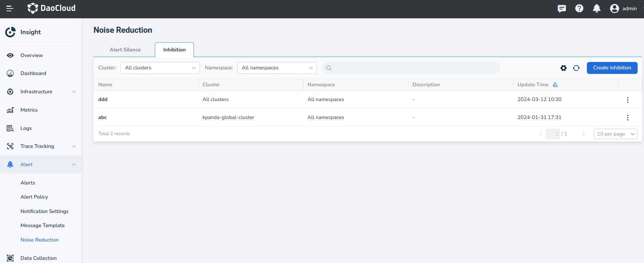Open the notifications bell in header

[596, 8]
